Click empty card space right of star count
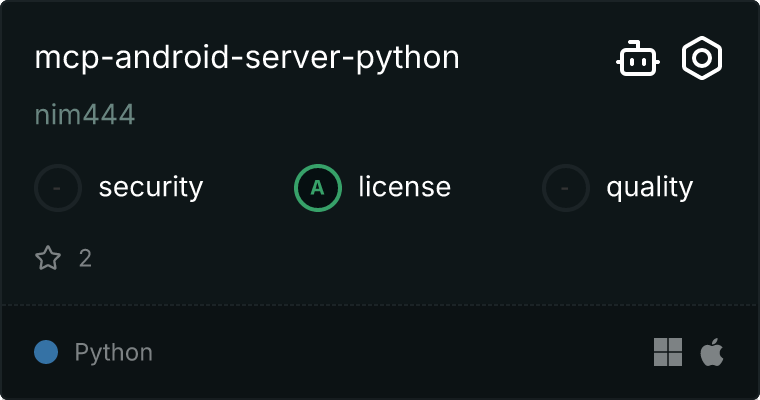The image size is (760, 400). coord(400,259)
